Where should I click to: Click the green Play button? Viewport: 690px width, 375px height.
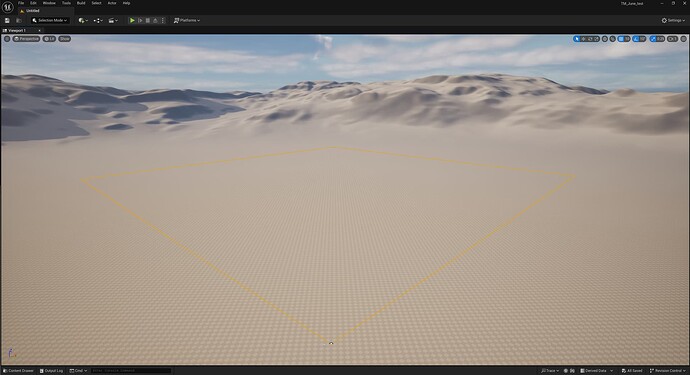(x=132, y=20)
